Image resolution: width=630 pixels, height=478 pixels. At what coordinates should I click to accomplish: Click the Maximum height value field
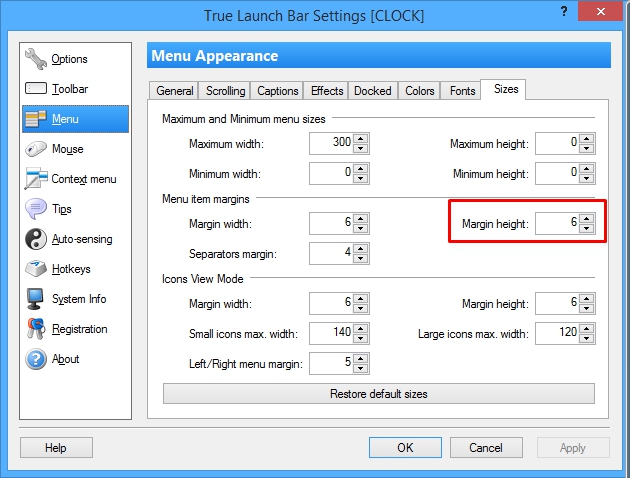558,143
